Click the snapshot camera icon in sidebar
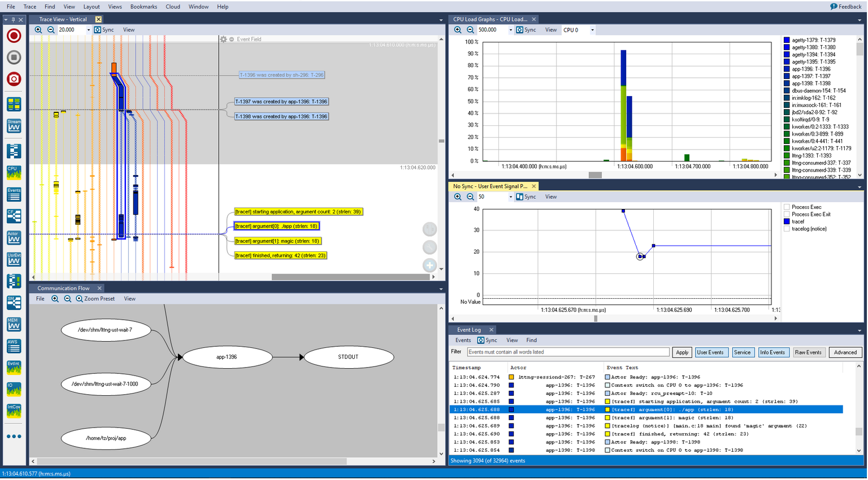Image resolution: width=868 pixels, height=480 pixels. tap(14, 79)
